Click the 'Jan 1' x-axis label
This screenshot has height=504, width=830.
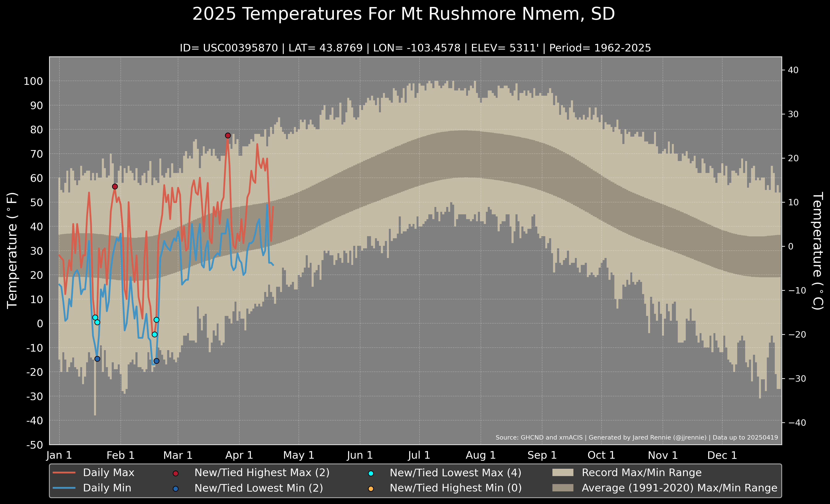tap(59, 455)
